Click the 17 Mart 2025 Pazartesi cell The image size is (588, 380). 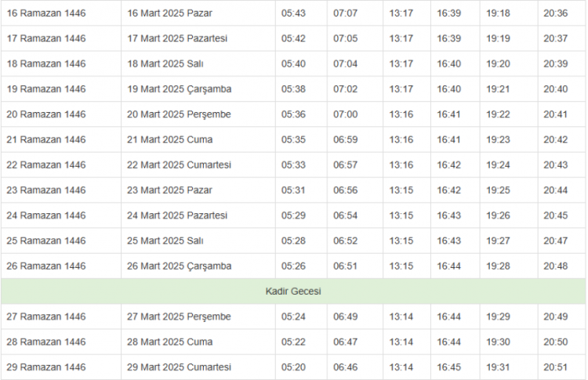coord(177,38)
